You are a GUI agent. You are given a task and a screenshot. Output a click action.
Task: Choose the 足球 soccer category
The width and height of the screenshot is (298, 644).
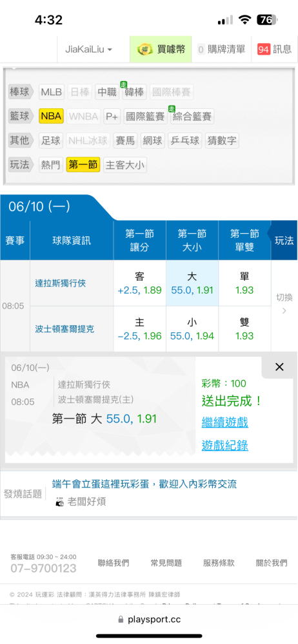coord(51,140)
